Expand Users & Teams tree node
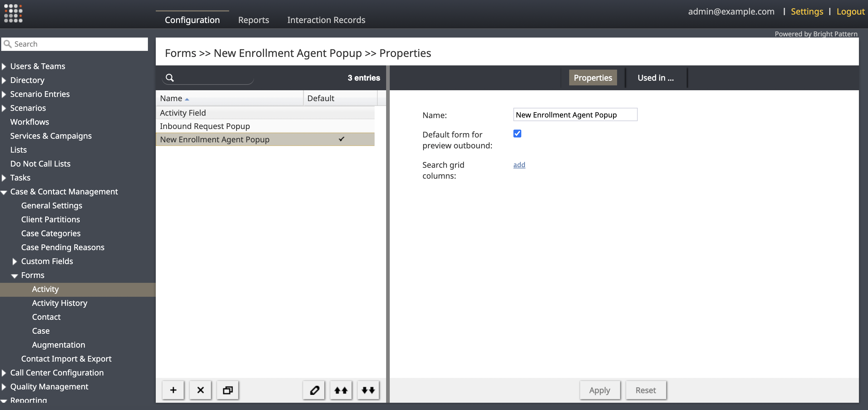Viewport: 868px width, 410px height. (4, 66)
